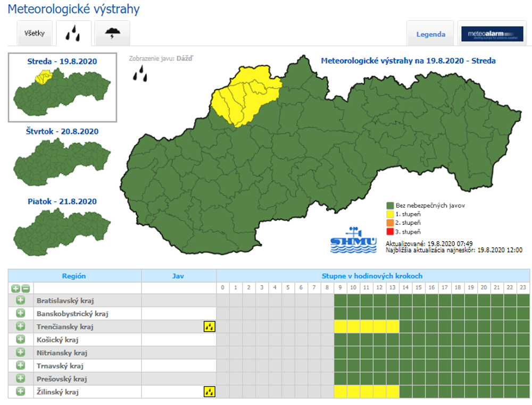Expand the Košický kraj row
The height and width of the screenshot is (405, 532).
pyautogui.click(x=21, y=340)
